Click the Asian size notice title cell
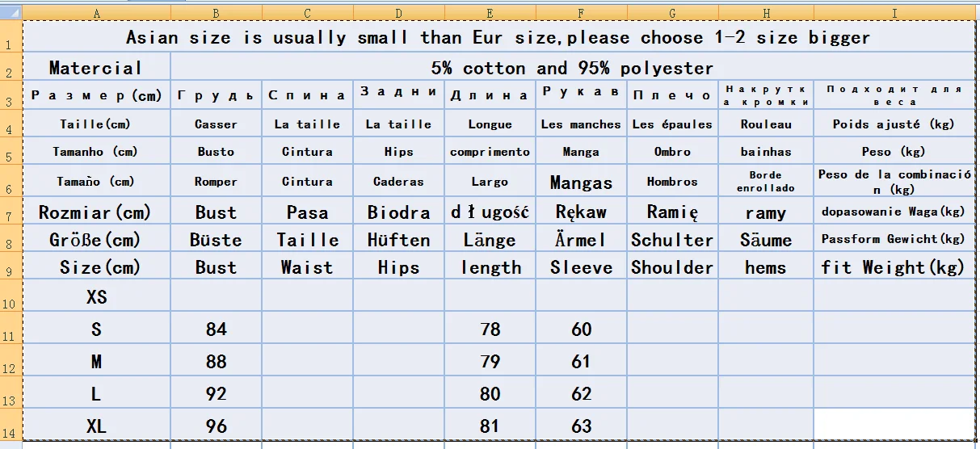Image resolution: width=980 pixels, height=449 pixels. [x=498, y=38]
